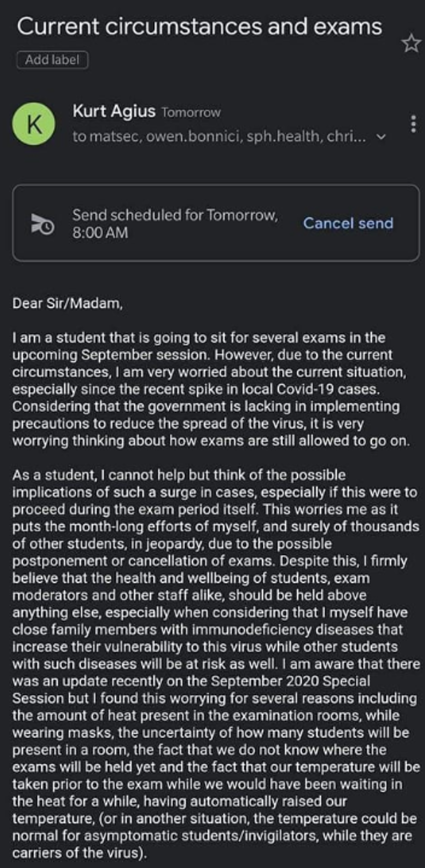Screen dimensions: 425x868
Task: Tap the sender name Kurt Agius
Action: coord(114,111)
